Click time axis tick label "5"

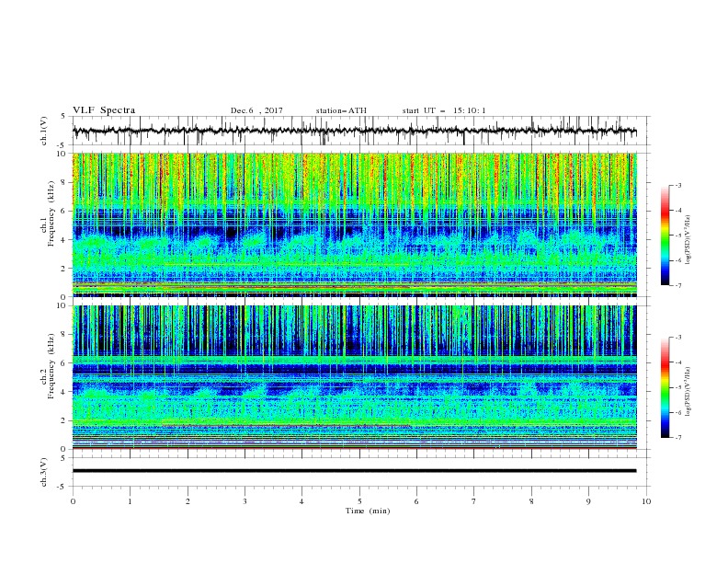coord(359,501)
